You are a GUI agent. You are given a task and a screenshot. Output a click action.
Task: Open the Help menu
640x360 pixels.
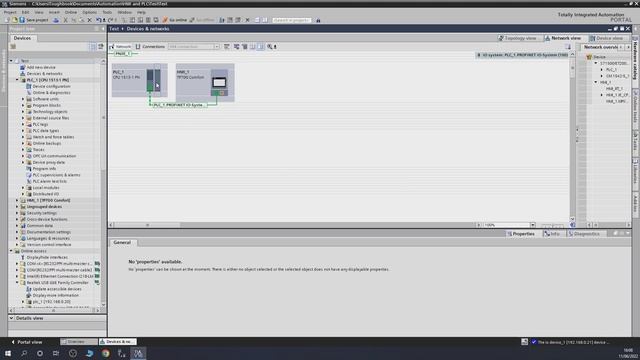tap(141, 12)
